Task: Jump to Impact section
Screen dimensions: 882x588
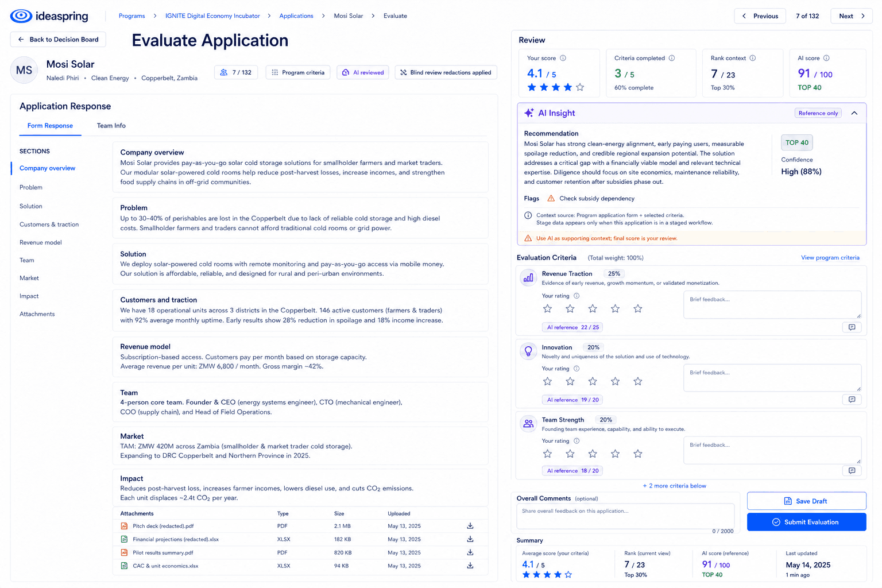Action: click(x=29, y=296)
